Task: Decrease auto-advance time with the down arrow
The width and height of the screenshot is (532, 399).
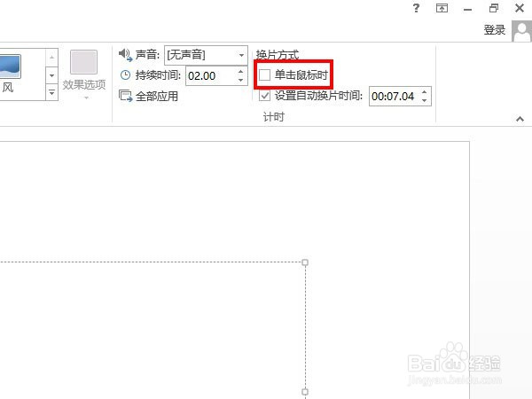Action: 425,101
